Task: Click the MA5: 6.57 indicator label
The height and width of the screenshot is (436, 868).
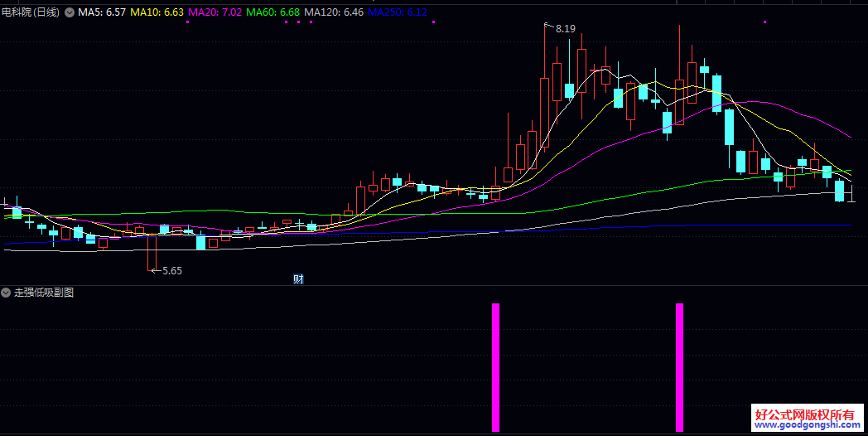Action: pos(102,12)
